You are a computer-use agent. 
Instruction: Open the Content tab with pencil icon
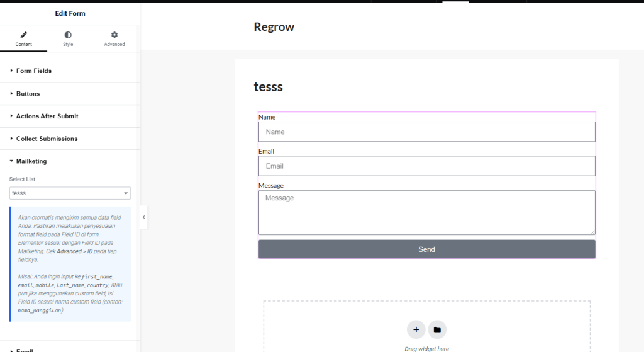point(23,38)
